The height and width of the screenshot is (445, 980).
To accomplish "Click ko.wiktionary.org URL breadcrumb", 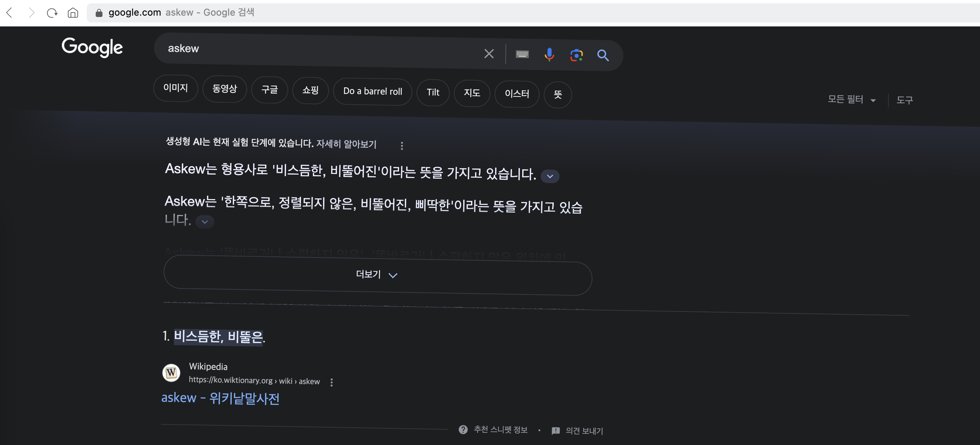I will click(254, 380).
